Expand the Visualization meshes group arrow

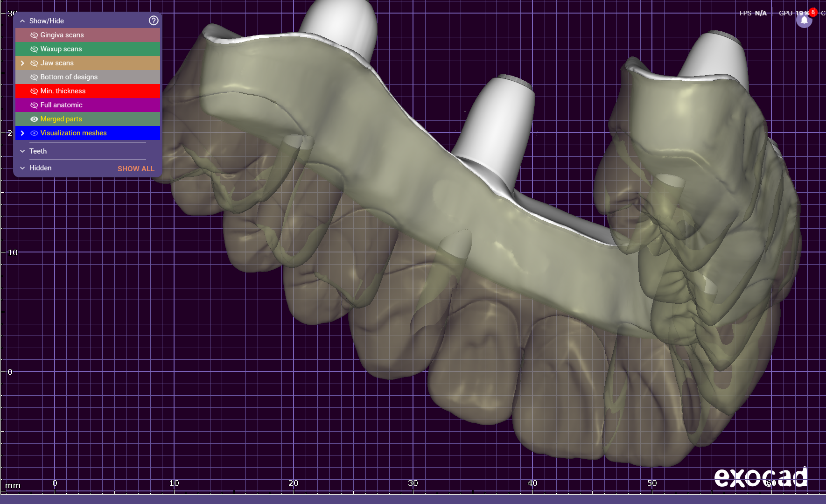[22, 133]
